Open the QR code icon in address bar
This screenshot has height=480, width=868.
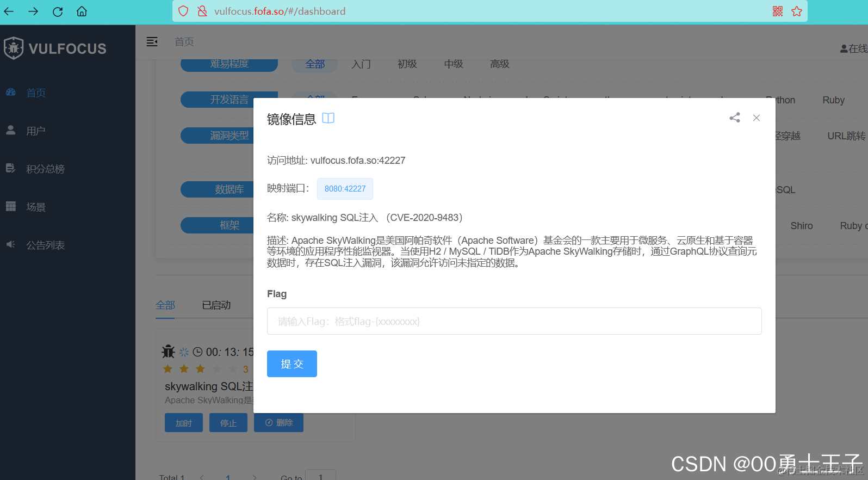point(778,11)
